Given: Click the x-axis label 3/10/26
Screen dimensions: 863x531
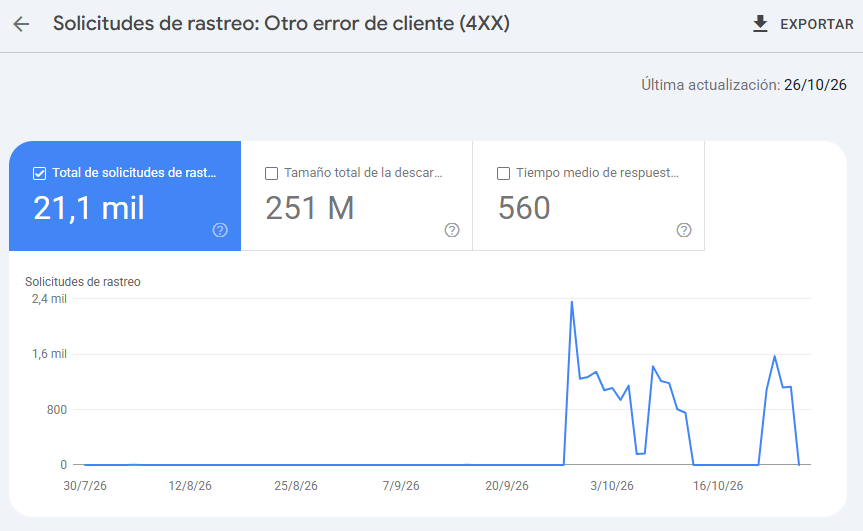Looking at the screenshot, I should [611, 486].
